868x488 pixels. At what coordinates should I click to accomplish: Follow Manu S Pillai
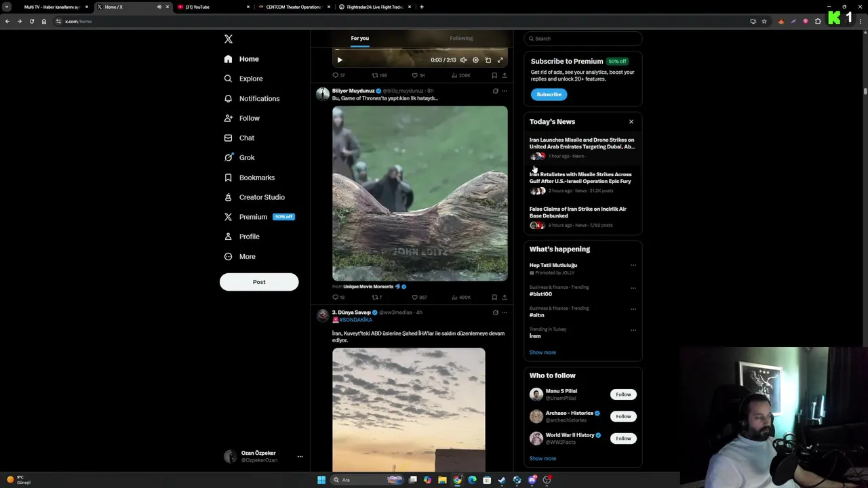click(x=623, y=394)
